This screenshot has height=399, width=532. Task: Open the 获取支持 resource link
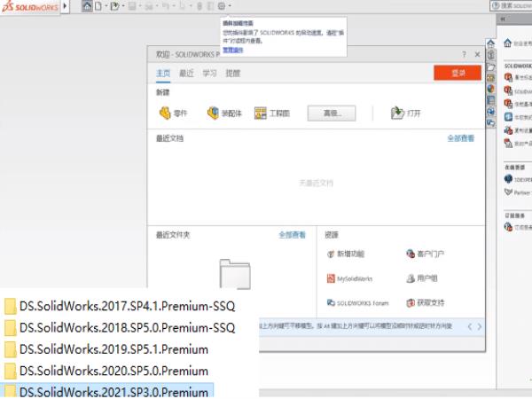tap(425, 302)
